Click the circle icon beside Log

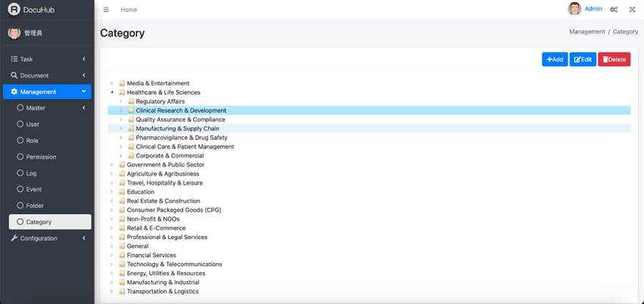[20, 173]
